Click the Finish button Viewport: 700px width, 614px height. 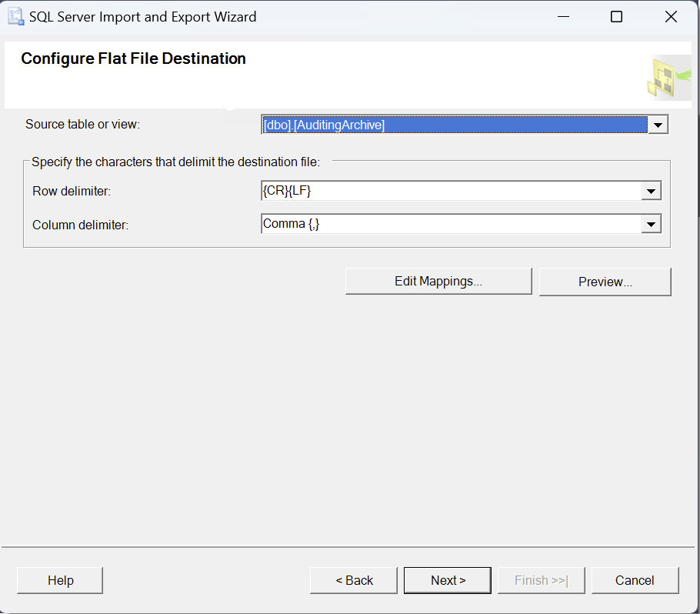tap(541, 580)
